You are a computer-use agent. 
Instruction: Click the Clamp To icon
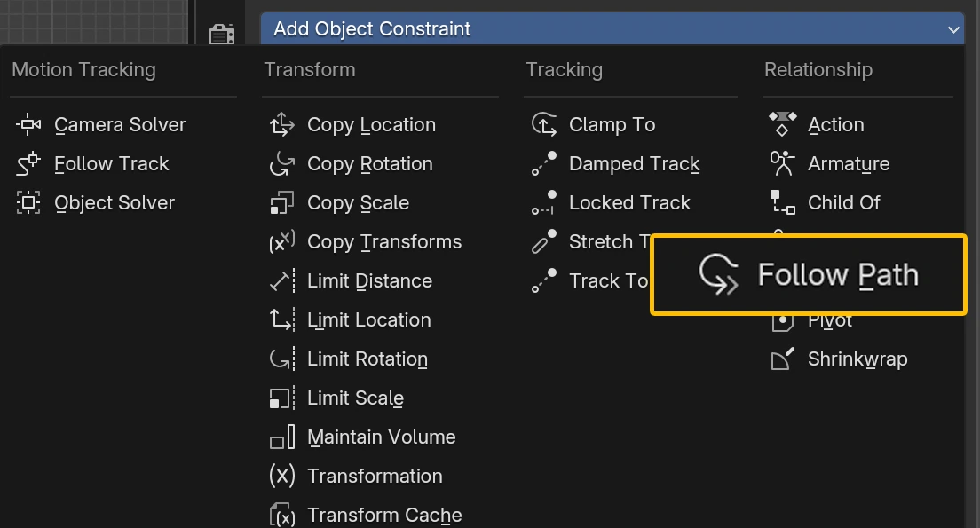543,125
